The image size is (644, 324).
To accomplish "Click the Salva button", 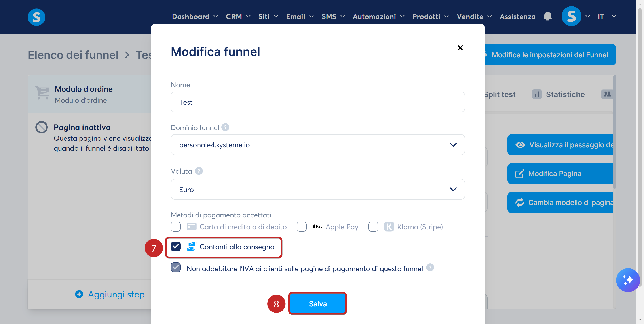I will 317,303.
